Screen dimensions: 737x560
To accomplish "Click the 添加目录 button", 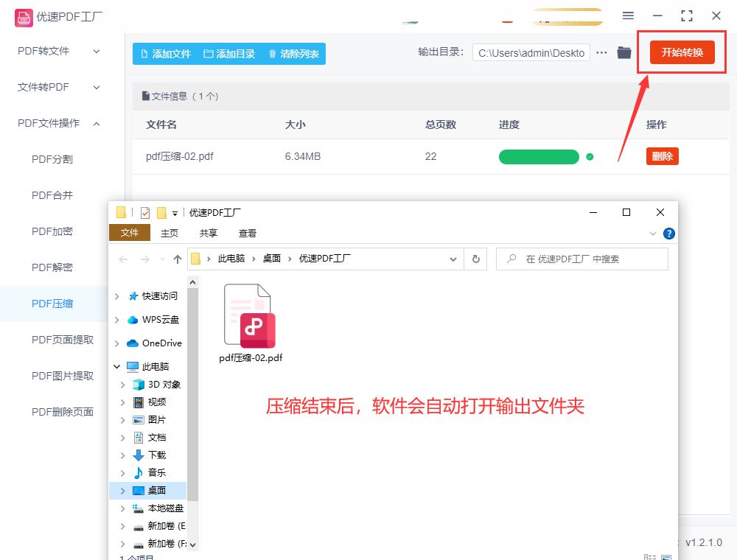I will [229, 54].
